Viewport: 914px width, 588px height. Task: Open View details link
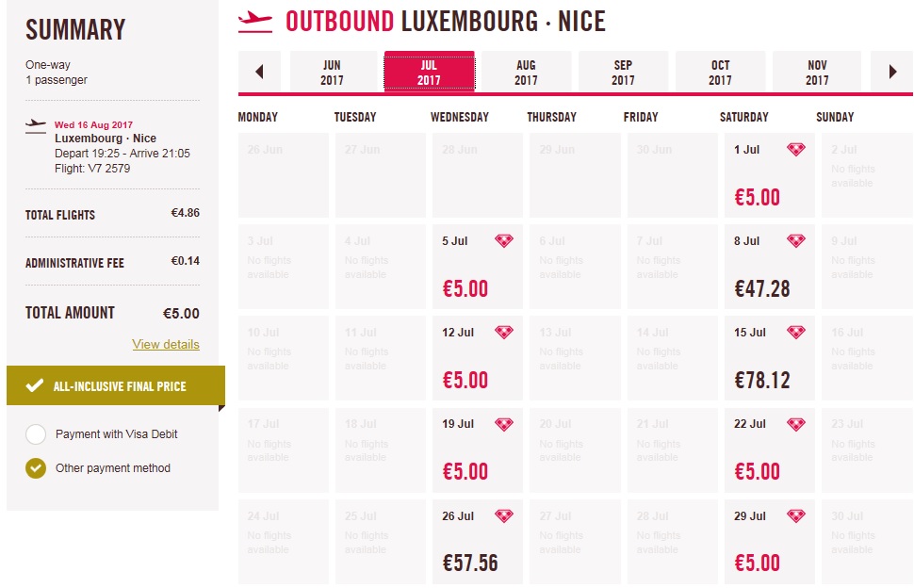[x=166, y=344]
